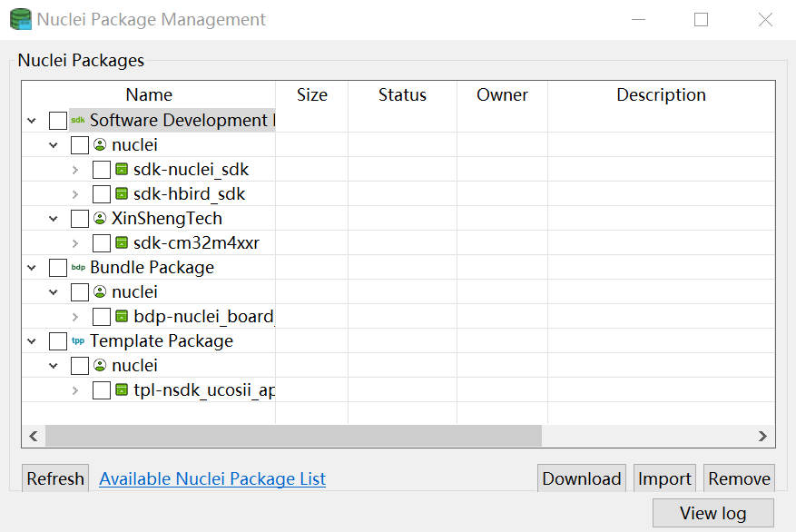The width and height of the screenshot is (796, 532).
Task: Click the Status column header
Action: coord(402,95)
